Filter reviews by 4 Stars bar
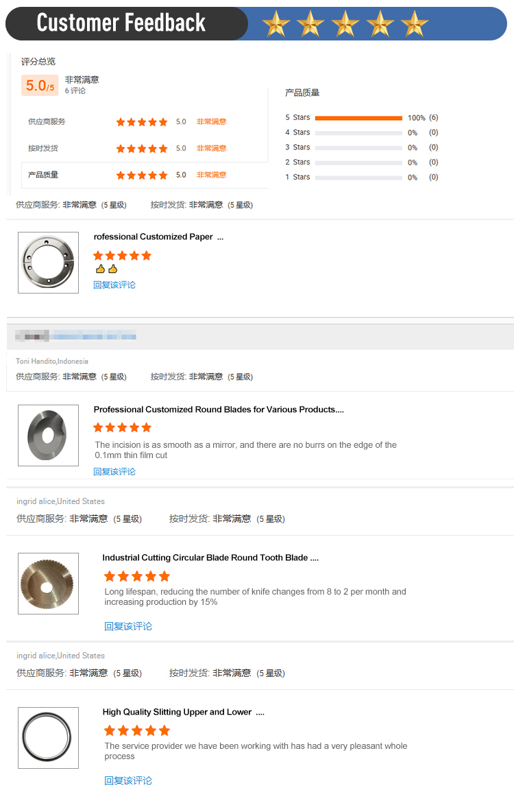Image resolution: width=514 pixels, height=812 pixels. [x=358, y=133]
